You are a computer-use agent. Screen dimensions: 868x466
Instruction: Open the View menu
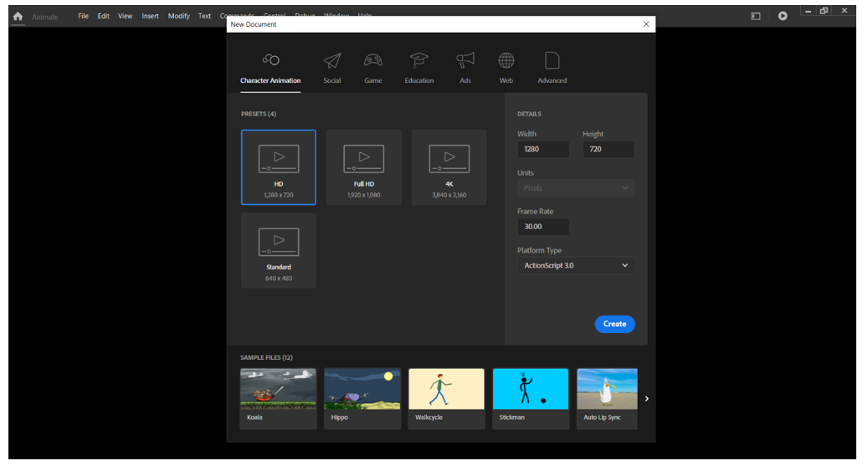pyautogui.click(x=125, y=16)
